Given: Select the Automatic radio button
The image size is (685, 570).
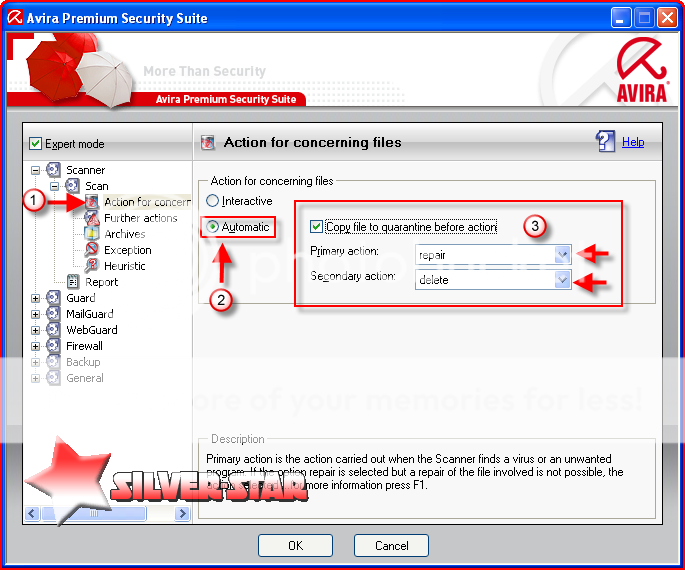Looking at the screenshot, I should point(212,227).
